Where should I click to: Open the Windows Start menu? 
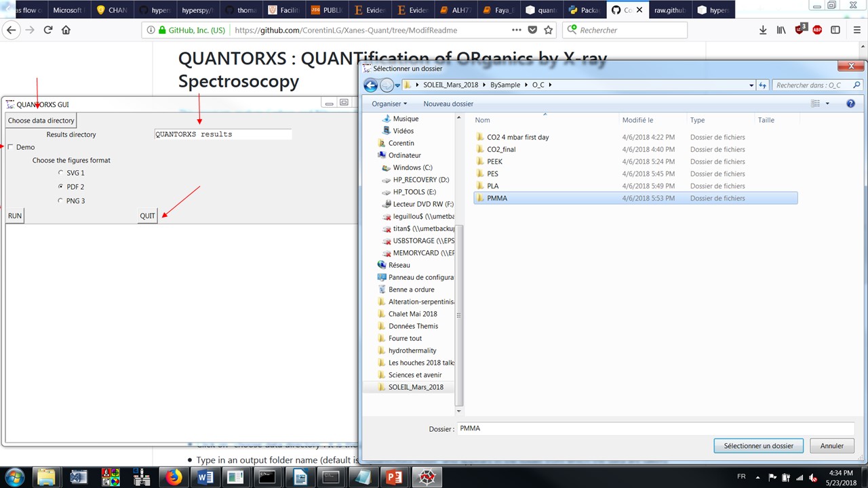tap(15, 476)
